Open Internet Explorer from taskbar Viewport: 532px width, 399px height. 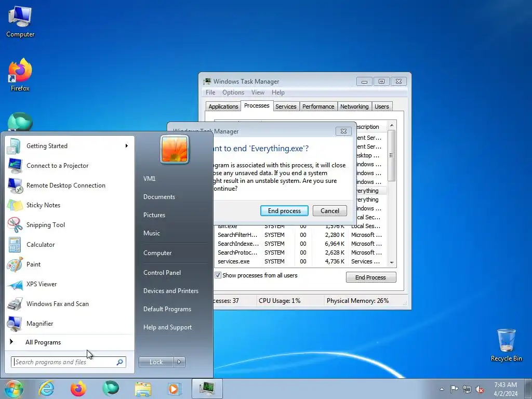tap(46, 389)
